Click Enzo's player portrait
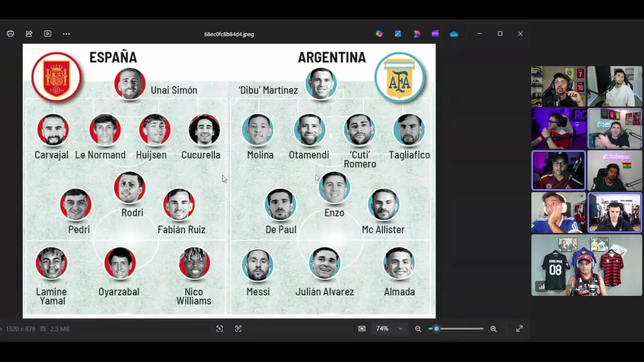Image resolution: width=644 pixels, height=362 pixels. [x=335, y=188]
